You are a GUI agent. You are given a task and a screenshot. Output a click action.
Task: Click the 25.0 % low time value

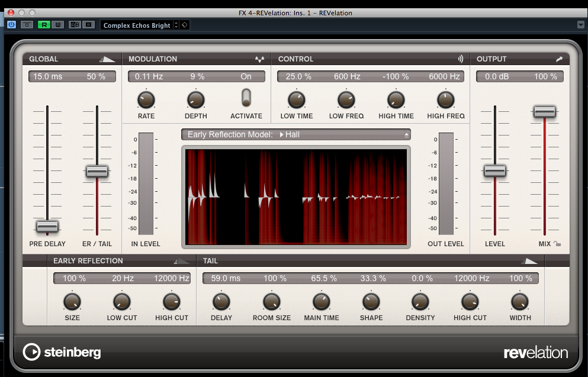(298, 76)
